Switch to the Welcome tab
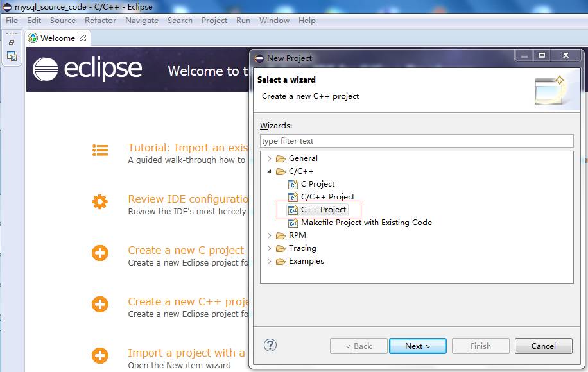 pos(57,38)
